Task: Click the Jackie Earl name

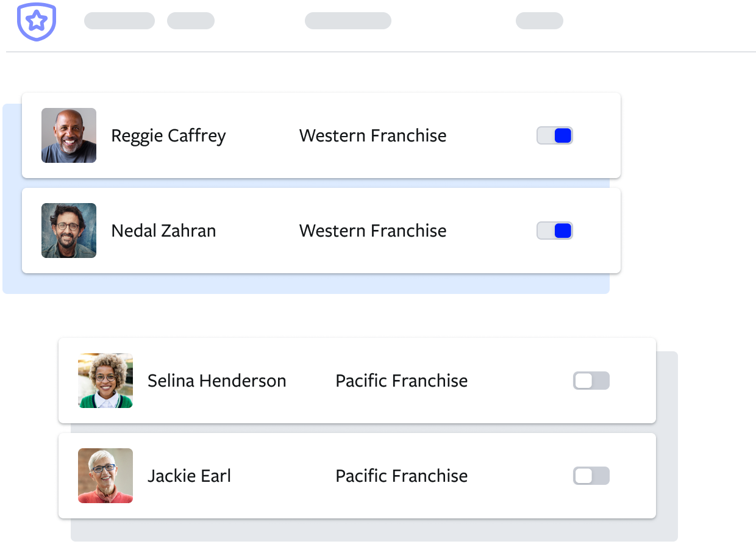Action: click(189, 476)
